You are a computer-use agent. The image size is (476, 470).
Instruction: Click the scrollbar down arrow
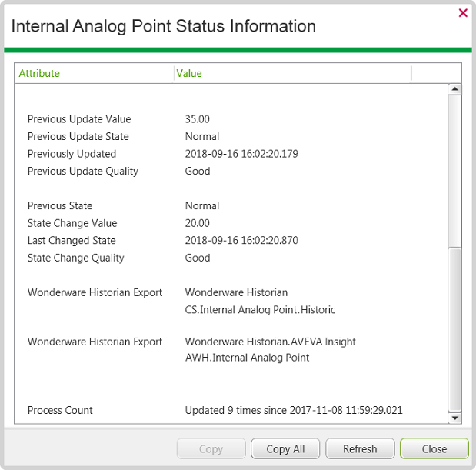pos(454,418)
